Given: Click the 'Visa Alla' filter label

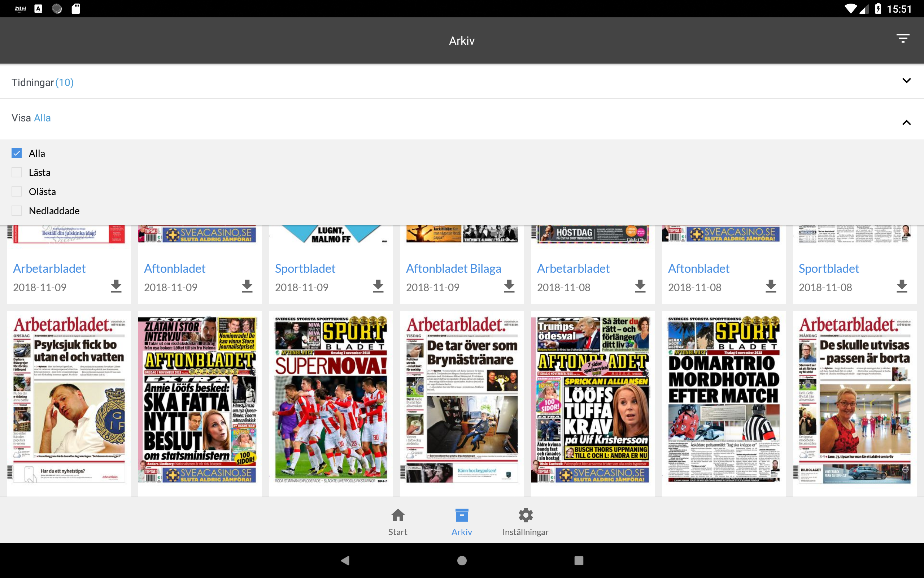Looking at the screenshot, I should point(31,118).
